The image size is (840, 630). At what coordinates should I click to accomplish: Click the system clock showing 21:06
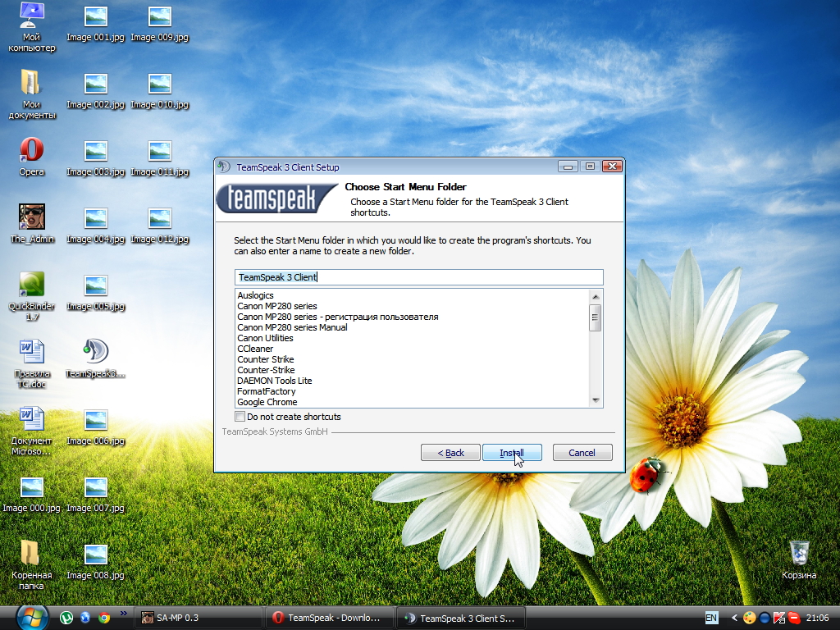tap(818, 618)
